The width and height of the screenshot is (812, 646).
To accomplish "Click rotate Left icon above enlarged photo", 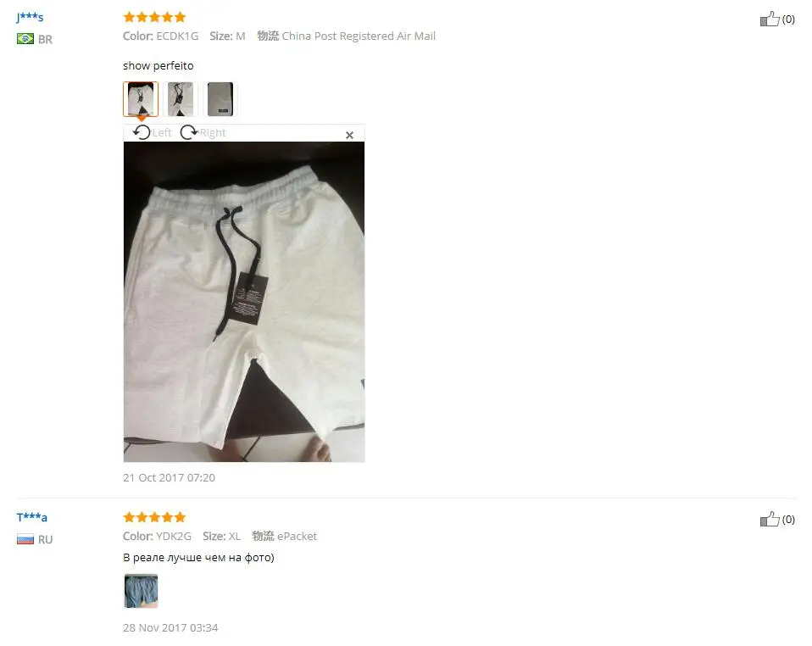I will coord(142,132).
